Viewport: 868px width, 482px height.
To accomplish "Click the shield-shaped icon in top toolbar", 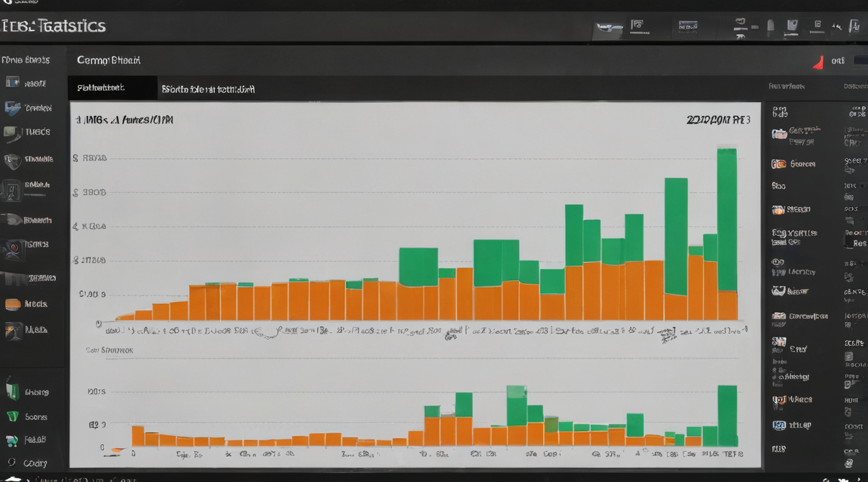I will point(792,26).
